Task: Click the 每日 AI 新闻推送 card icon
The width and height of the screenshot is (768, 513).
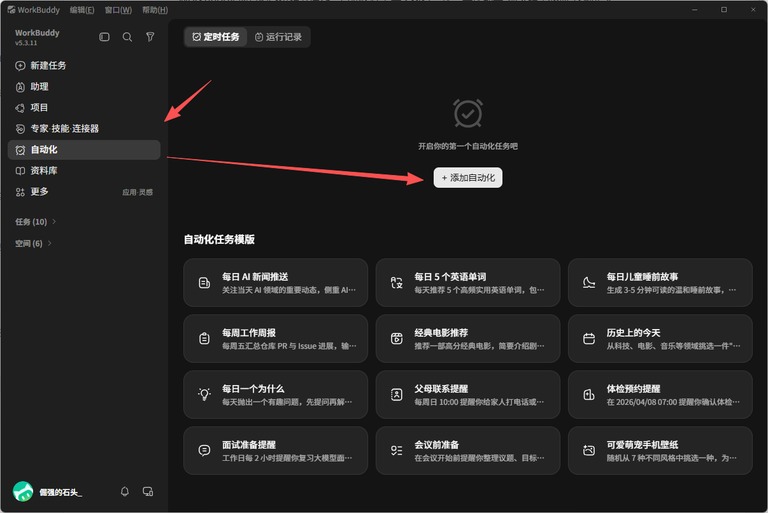Action: coord(204,283)
